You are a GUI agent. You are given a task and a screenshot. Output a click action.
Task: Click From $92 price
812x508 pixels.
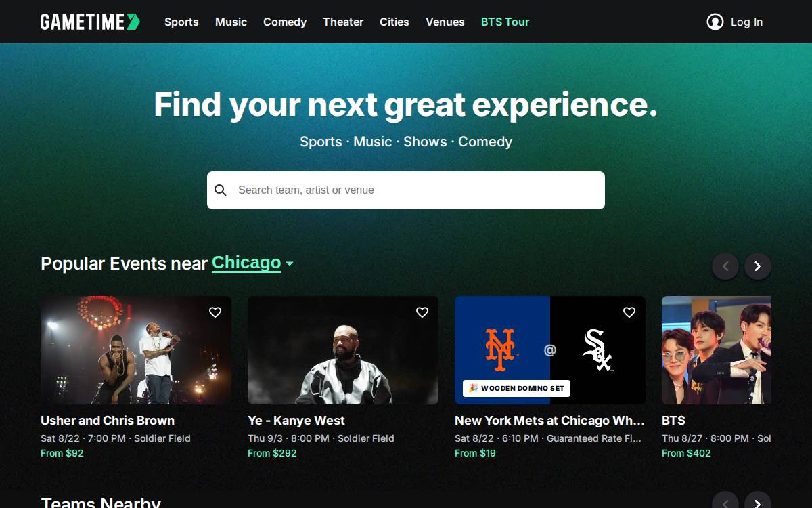(62, 453)
